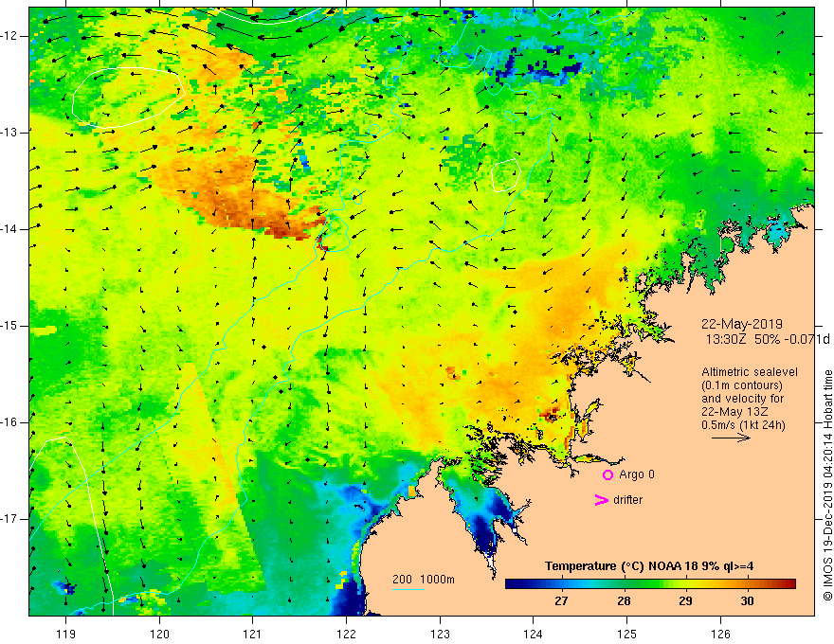Image resolution: width=834 pixels, height=644 pixels.
Task: Click the white sea-level contour oval near 119.5, -12.7
Action: tap(128, 98)
